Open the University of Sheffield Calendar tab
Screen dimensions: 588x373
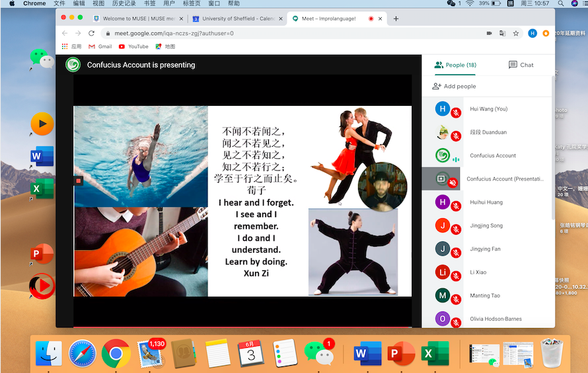pyautogui.click(x=238, y=19)
